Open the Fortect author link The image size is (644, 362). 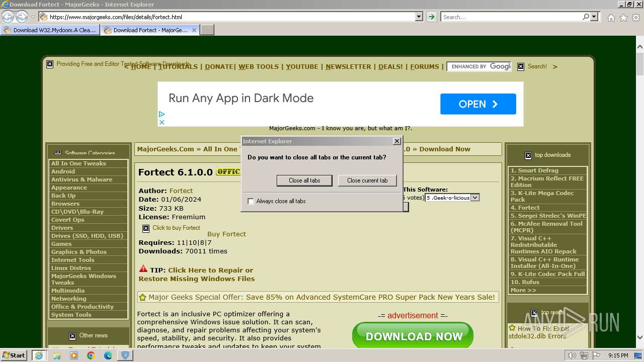181,191
